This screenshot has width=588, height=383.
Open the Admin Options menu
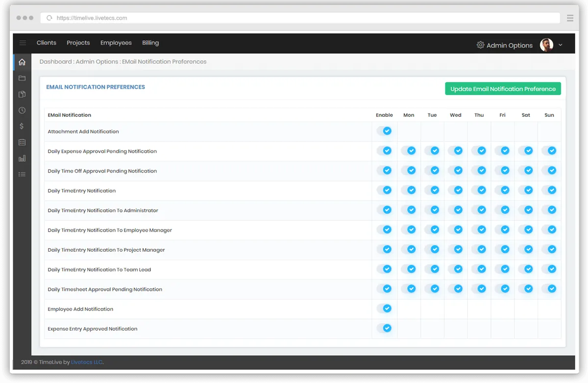click(504, 45)
